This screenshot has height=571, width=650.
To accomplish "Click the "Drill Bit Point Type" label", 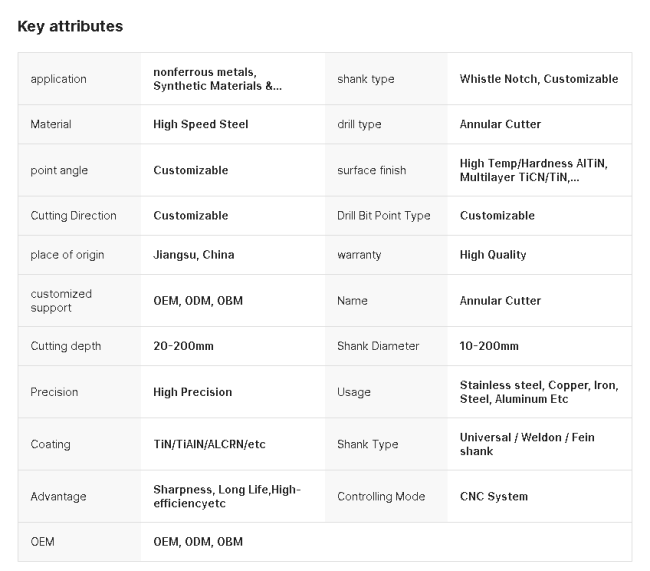I will tap(384, 216).
